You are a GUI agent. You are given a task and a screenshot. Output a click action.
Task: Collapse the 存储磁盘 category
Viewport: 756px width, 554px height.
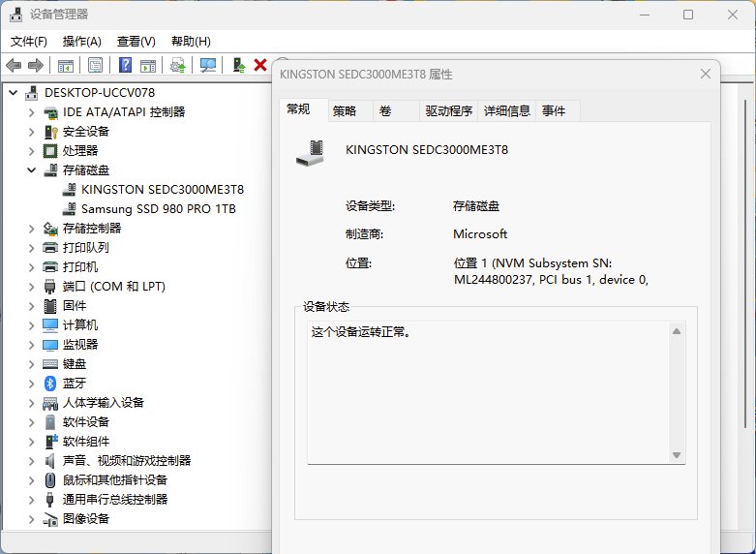pyautogui.click(x=32, y=170)
